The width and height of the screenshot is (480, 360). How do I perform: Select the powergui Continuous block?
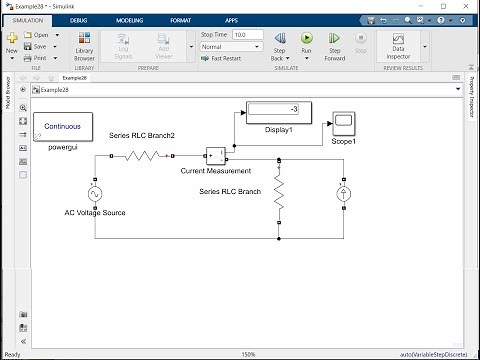pyautogui.click(x=63, y=127)
